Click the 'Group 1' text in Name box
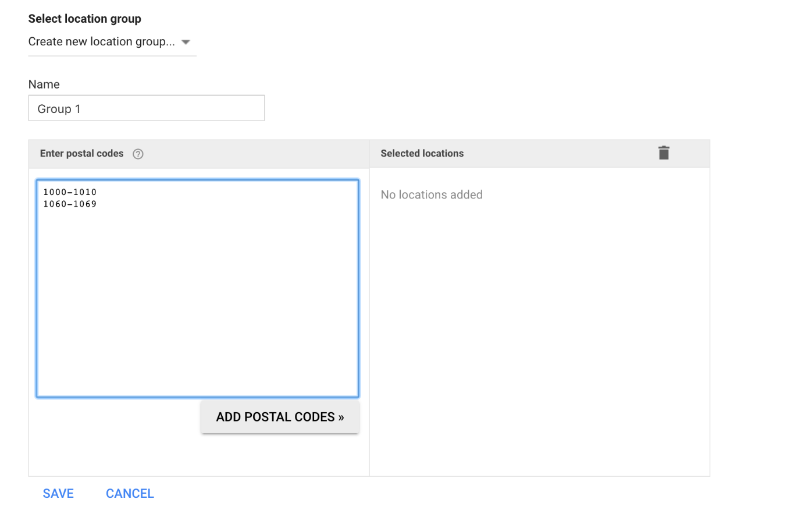 (x=59, y=109)
